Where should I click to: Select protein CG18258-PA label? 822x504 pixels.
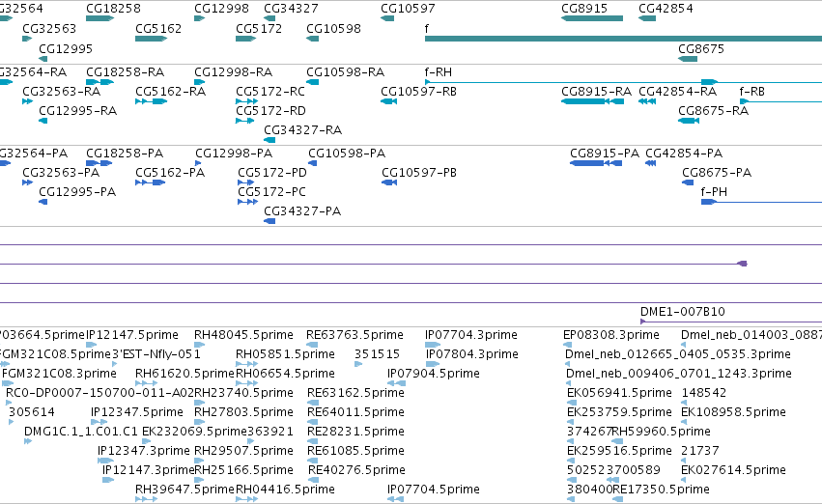125,153
